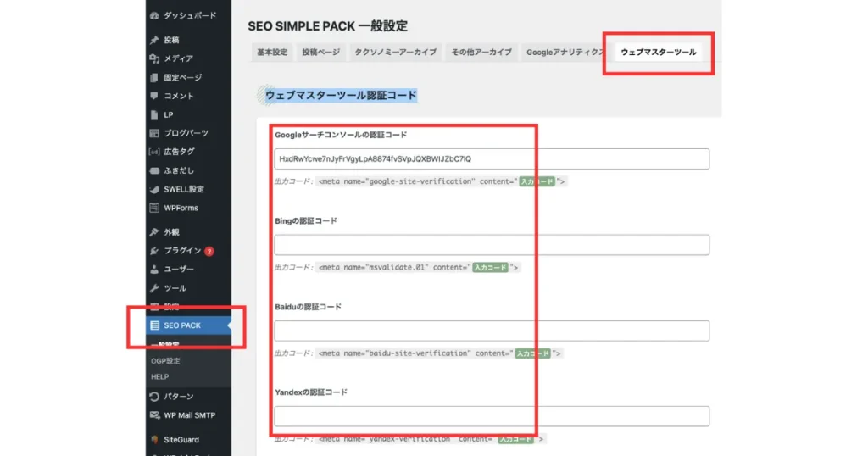Open the タクソノミーアーカイブ tab

point(395,52)
